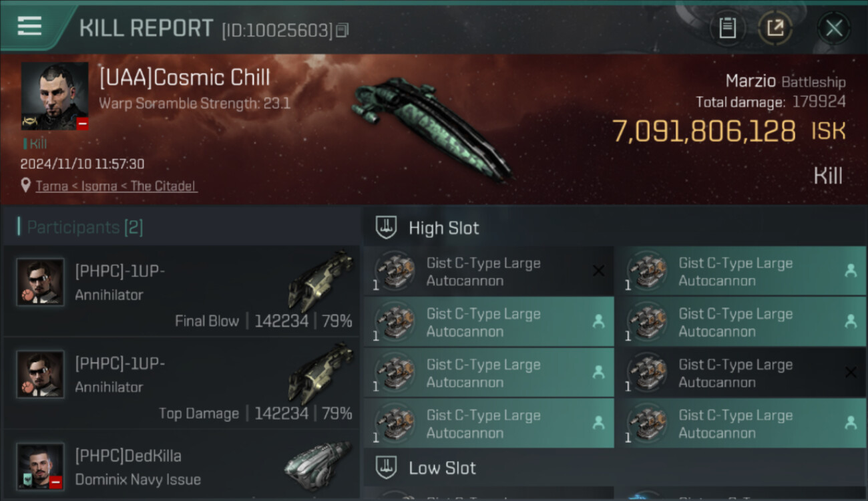Select the dropped-loot person icon top right autocannon
The height and width of the screenshot is (501, 868).
[x=851, y=271]
